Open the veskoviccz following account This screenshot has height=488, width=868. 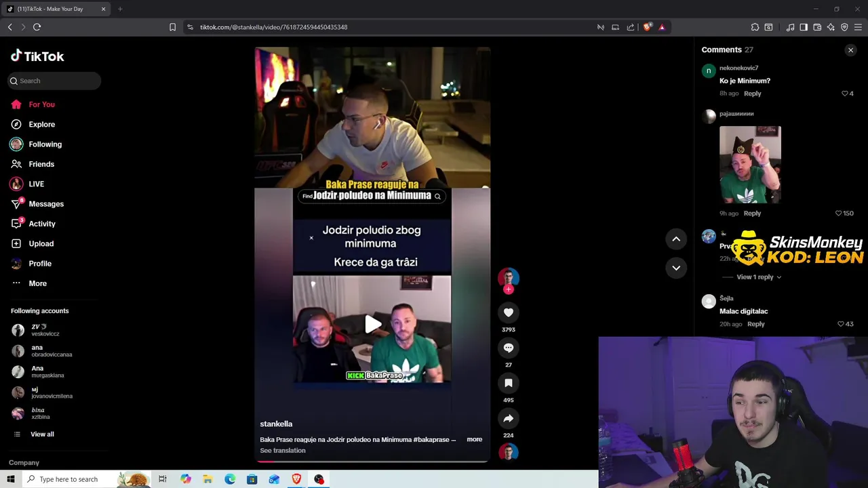(45, 330)
